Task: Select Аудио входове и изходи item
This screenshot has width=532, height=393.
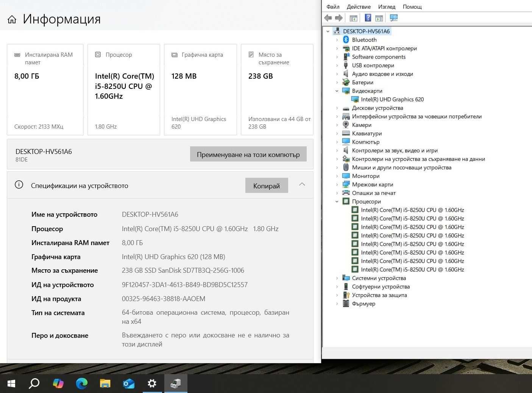Action: 382,74
